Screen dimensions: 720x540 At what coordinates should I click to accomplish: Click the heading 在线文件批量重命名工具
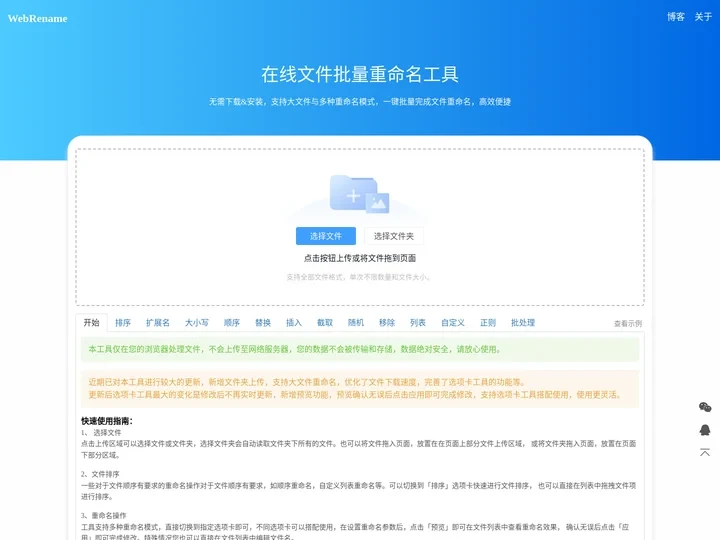coord(360,74)
